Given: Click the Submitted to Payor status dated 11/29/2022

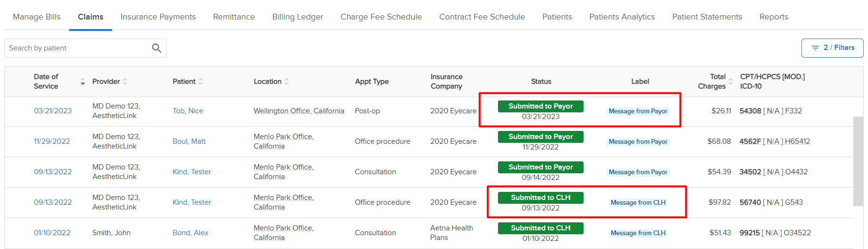Looking at the screenshot, I should click(x=541, y=137).
